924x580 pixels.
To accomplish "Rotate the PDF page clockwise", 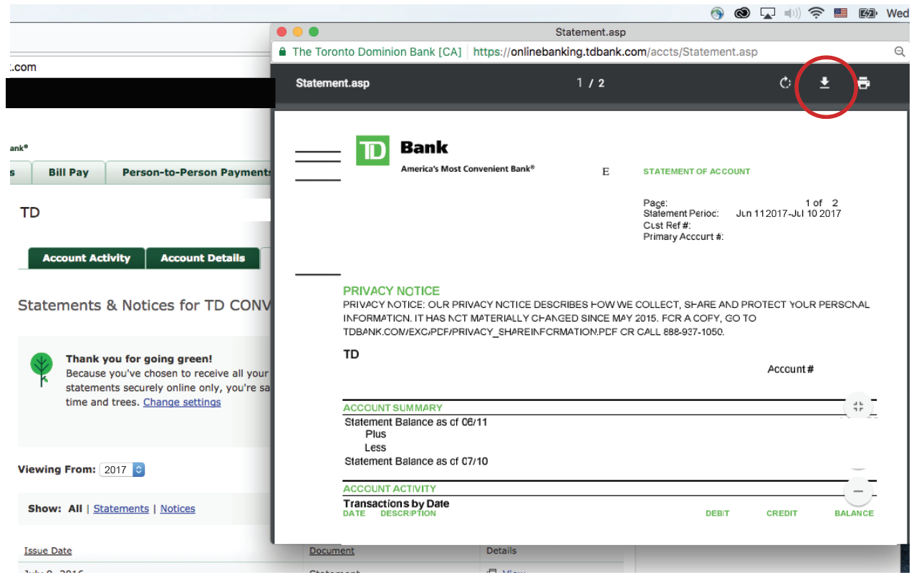I will pyautogui.click(x=784, y=83).
